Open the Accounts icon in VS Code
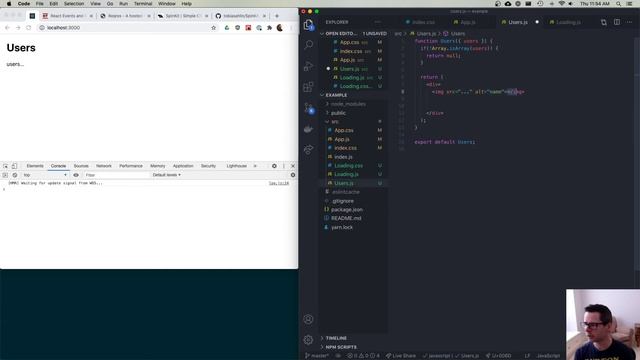 click(309, 319)
